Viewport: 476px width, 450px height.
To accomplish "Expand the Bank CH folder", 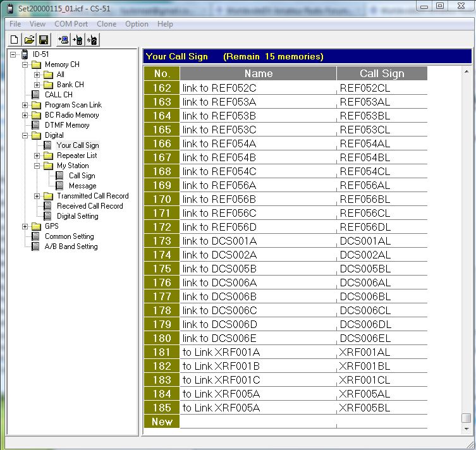I will coord(37,85).
